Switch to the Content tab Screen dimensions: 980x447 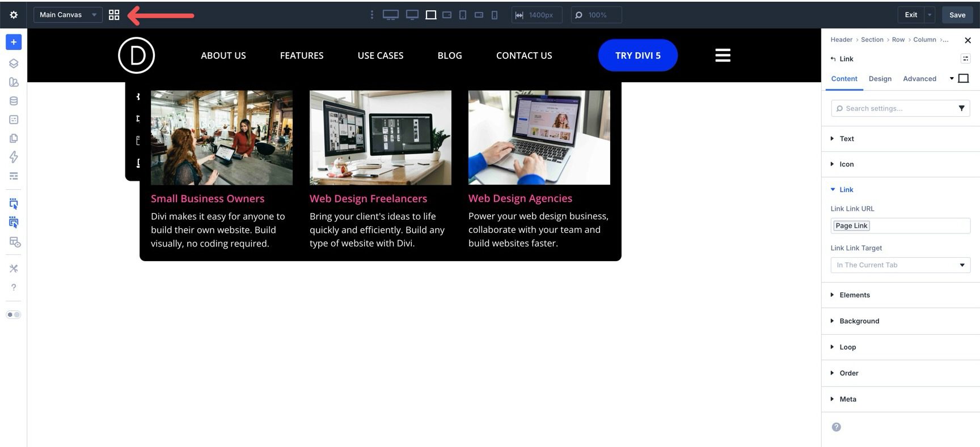844,79
